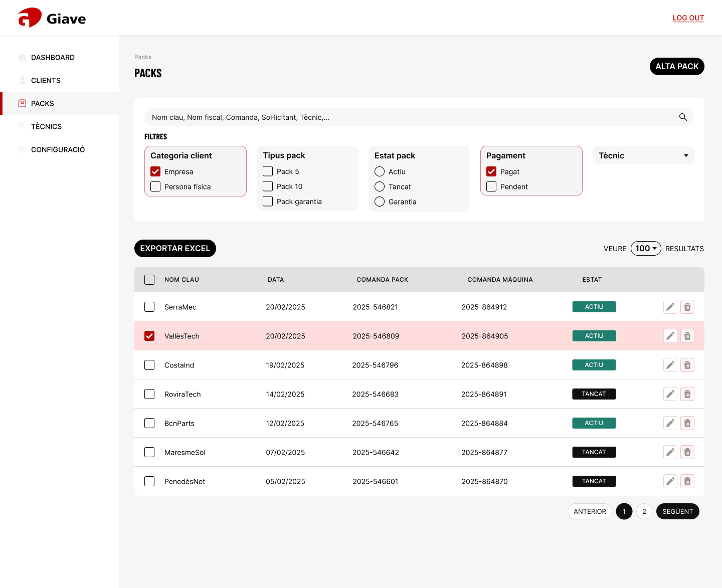
Task: Edit the MaresmeSol pack row
Action: click(x=670, y=452)
